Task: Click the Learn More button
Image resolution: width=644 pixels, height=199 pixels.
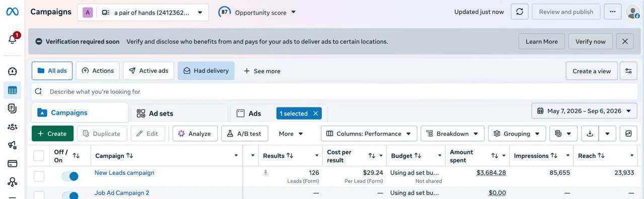Action: pyautogui.click(x=541, y=41)
